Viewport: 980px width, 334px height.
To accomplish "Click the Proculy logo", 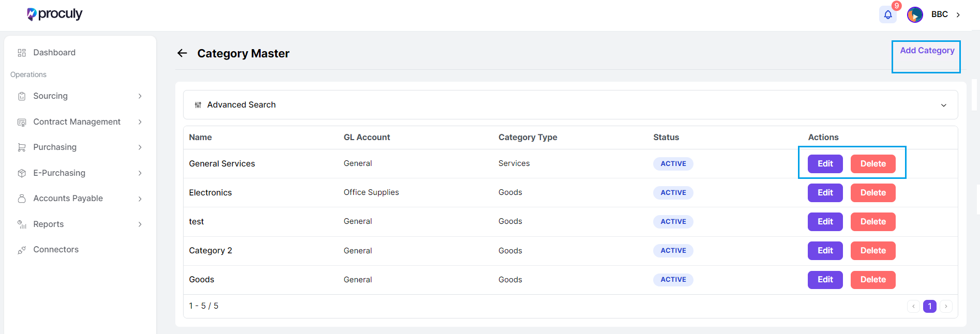I will point(55,14).
